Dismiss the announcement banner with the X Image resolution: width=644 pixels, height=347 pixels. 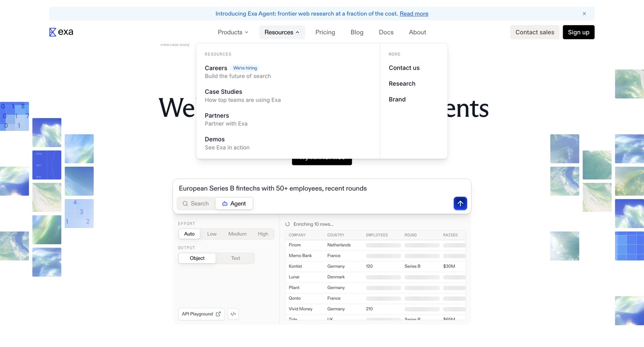584,14
